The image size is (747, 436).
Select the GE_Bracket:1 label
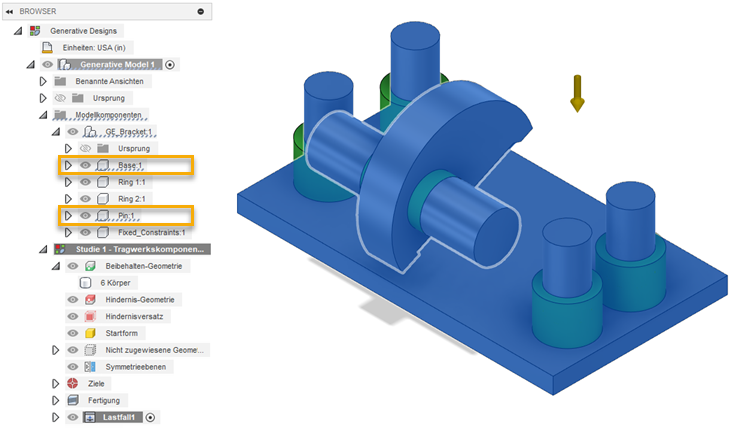click(129, 132)
